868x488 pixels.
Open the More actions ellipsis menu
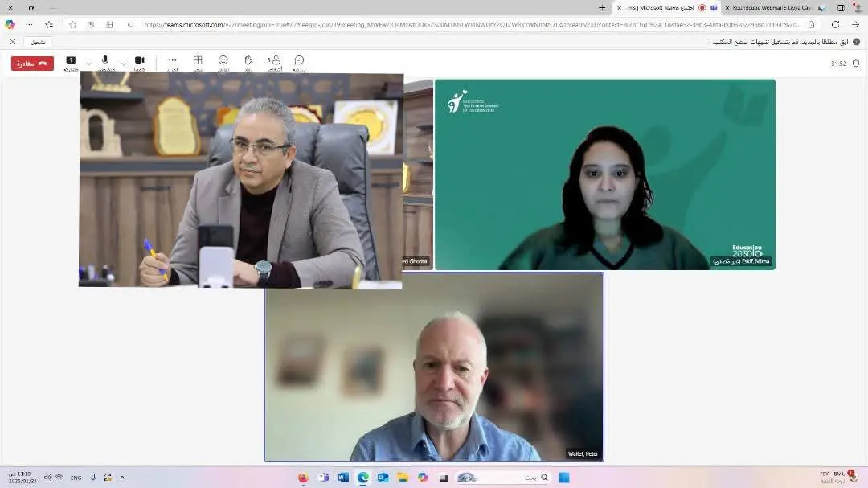(x=172, y=62)
